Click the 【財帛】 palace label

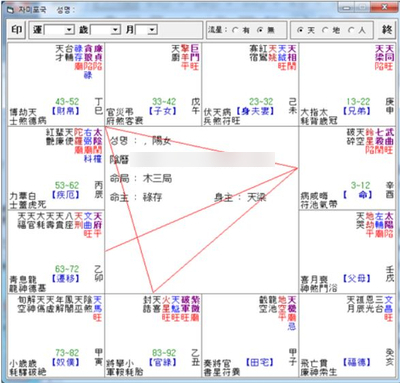[65, 111]
